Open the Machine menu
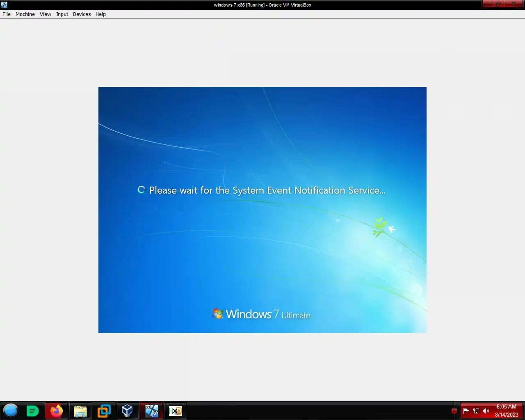Viewport: 525px width, 420px height. click(25, 14)
